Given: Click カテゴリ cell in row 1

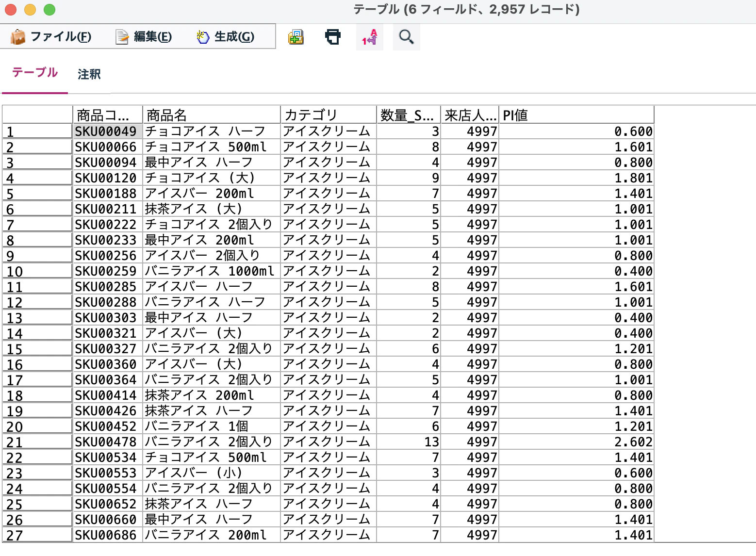Looking at the screenshot, I should pos(329,131).
